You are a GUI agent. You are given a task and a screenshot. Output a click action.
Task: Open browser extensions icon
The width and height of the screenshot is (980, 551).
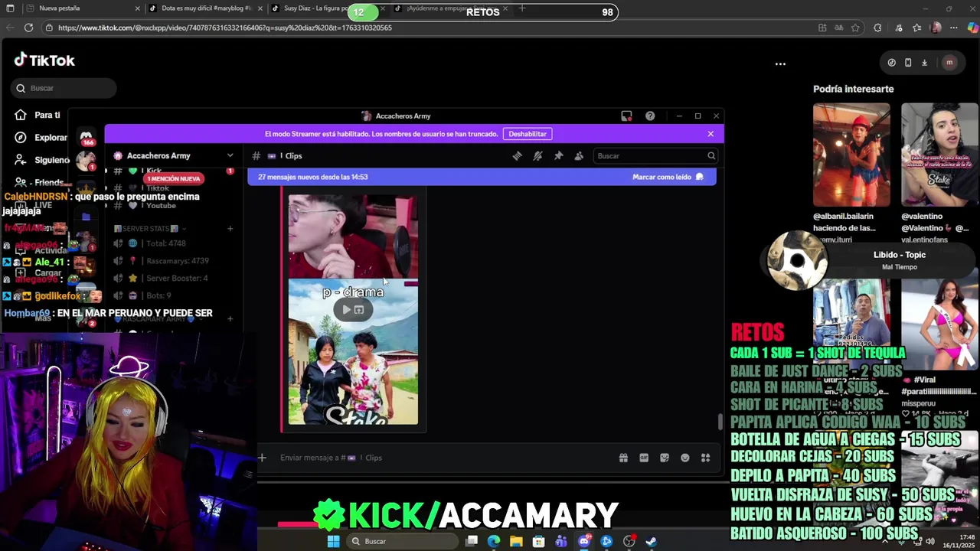(x=877, y=28)
